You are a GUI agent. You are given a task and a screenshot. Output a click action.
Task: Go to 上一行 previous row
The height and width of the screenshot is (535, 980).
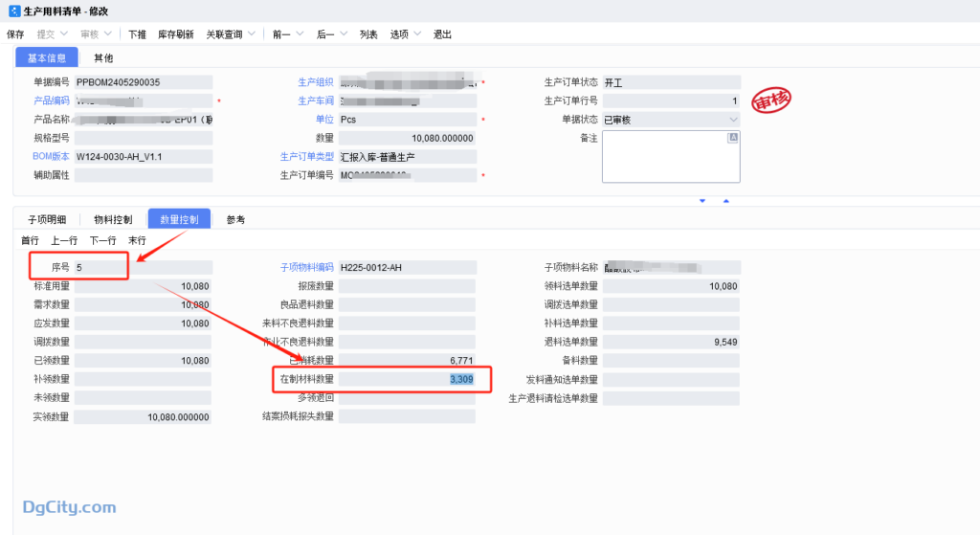[x=64, y=240]
